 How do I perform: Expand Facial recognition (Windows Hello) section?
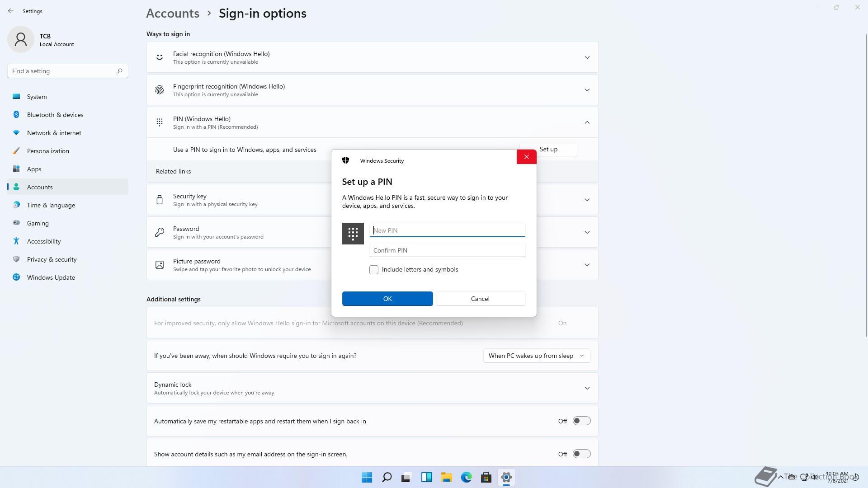coord(587,57)
